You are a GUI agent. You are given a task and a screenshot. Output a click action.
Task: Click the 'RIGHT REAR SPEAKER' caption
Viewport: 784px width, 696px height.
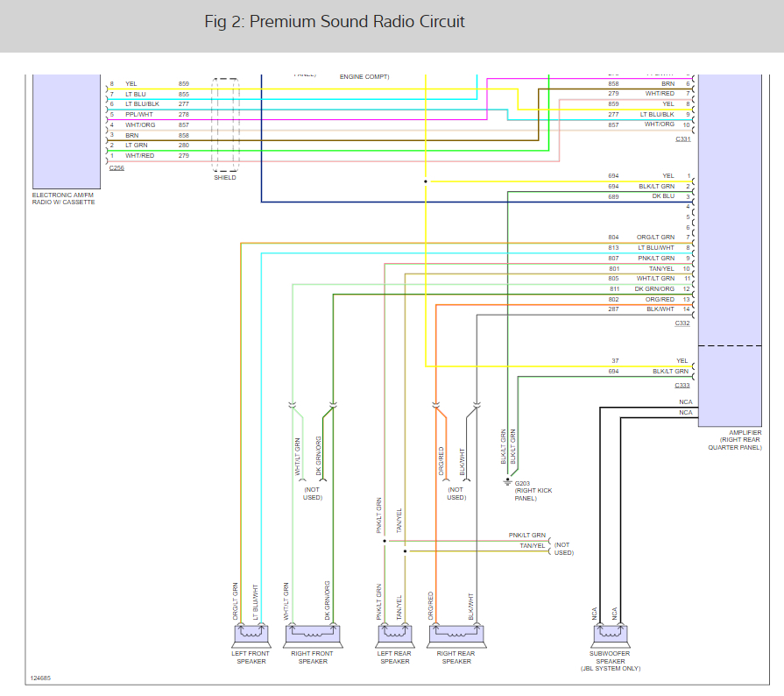point(456,657)
